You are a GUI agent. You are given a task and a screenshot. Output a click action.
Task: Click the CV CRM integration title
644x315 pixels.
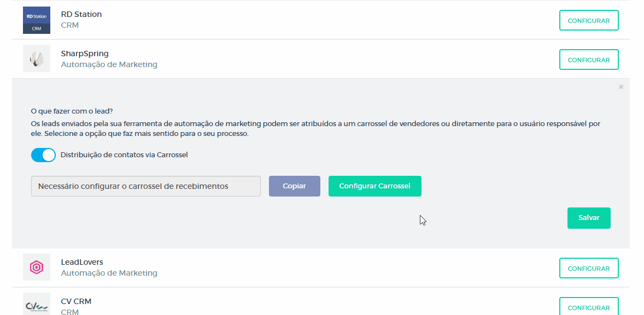pyautogui.click(x=76, y=301)
